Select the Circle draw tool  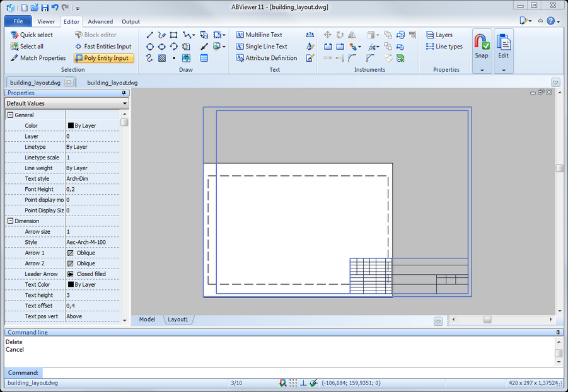(x=150, y=47)
